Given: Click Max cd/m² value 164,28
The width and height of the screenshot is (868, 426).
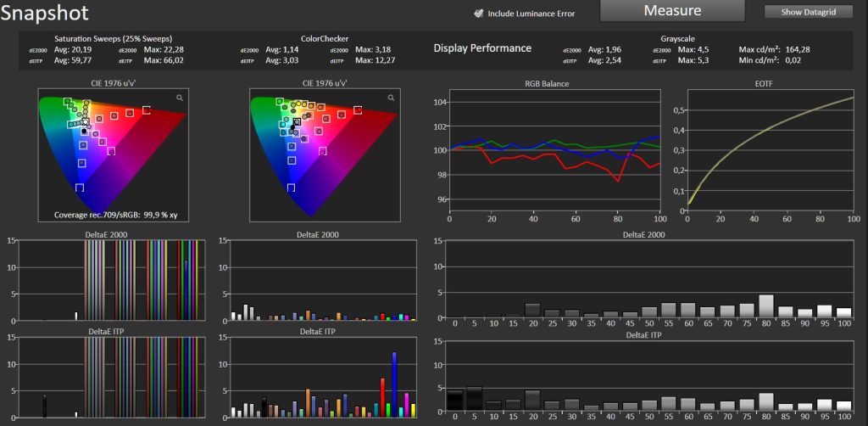Looking at the screenshot, I should click(798, 49).
